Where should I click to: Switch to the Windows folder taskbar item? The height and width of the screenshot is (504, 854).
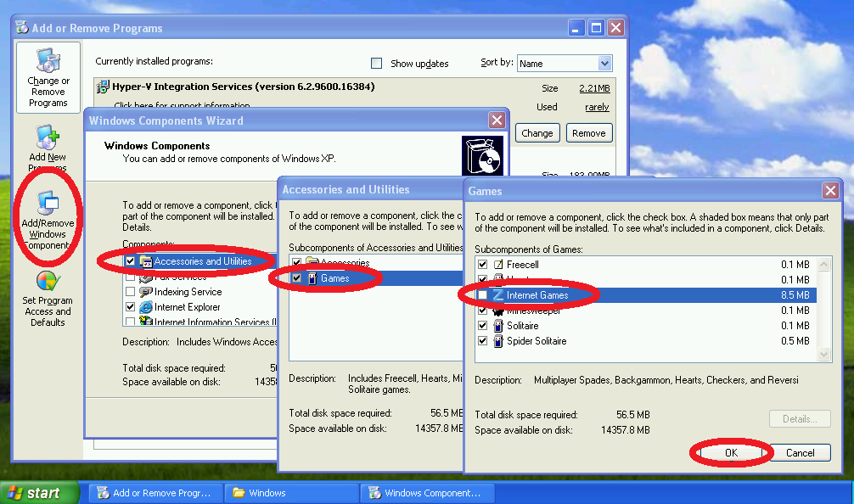(292, 493)
